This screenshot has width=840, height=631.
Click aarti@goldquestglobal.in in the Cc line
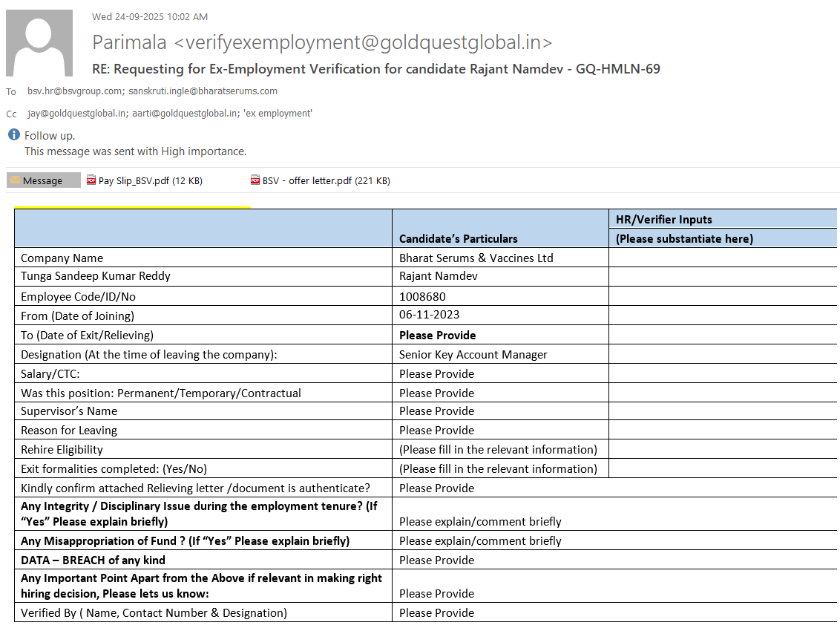pyautogui.click(x=185, y=114)
